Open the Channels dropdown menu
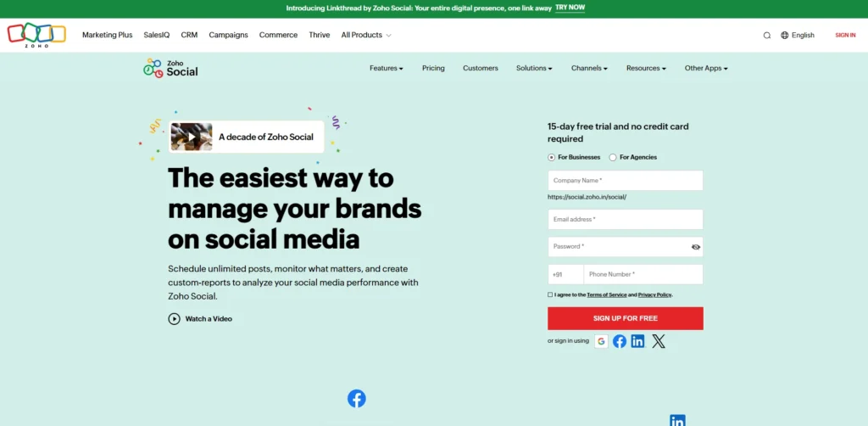 [x=590, y=68]
